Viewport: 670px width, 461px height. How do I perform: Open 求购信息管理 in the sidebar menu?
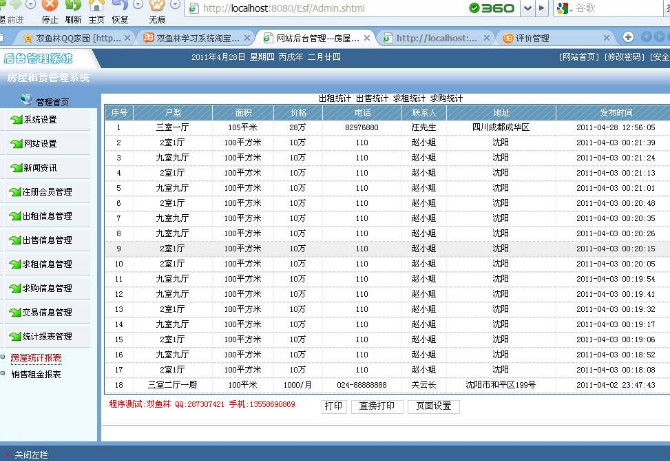(47, 288)
